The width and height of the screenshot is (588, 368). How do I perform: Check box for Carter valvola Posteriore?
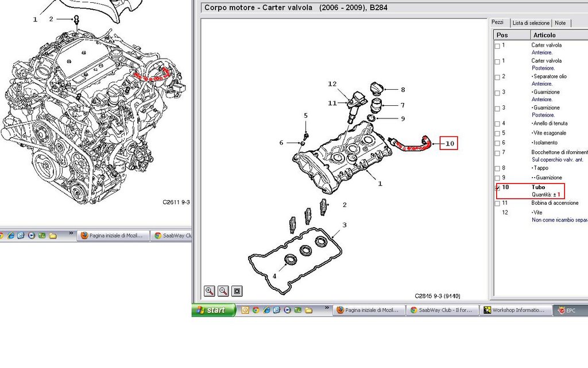tap(497, 62)
